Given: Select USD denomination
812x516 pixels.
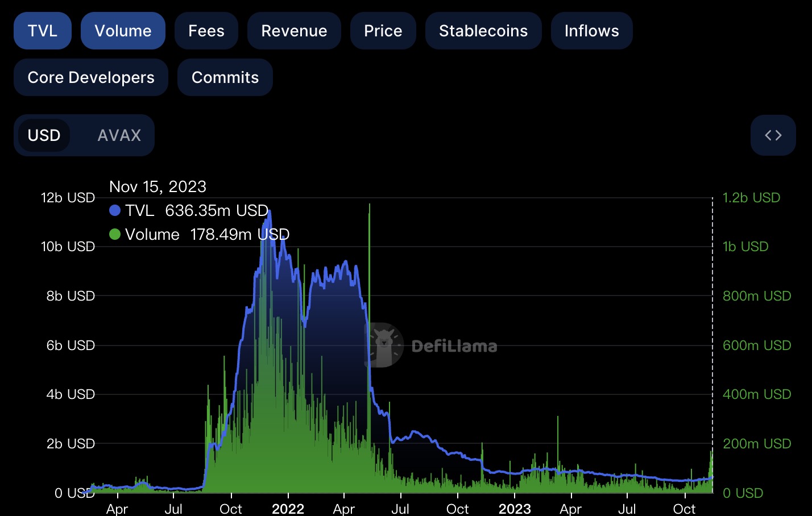Looking at the screenshot, I should click(44, 135).
